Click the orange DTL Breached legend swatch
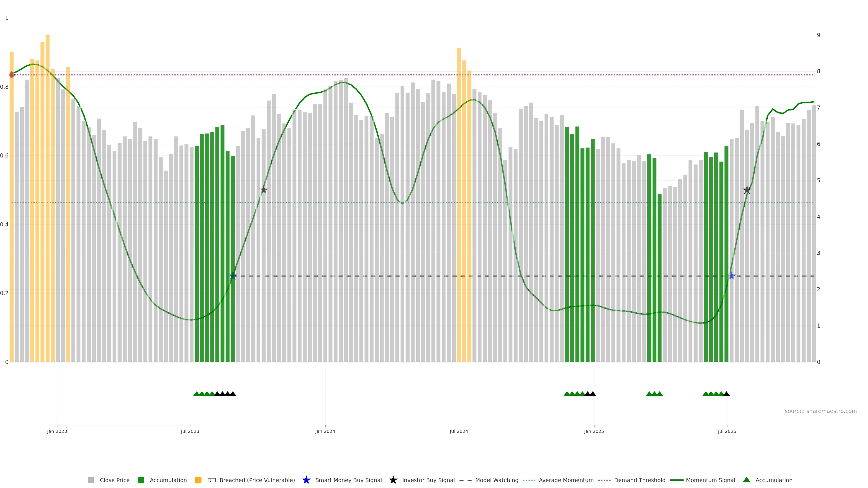868x488 pixels. coord(198,480)
